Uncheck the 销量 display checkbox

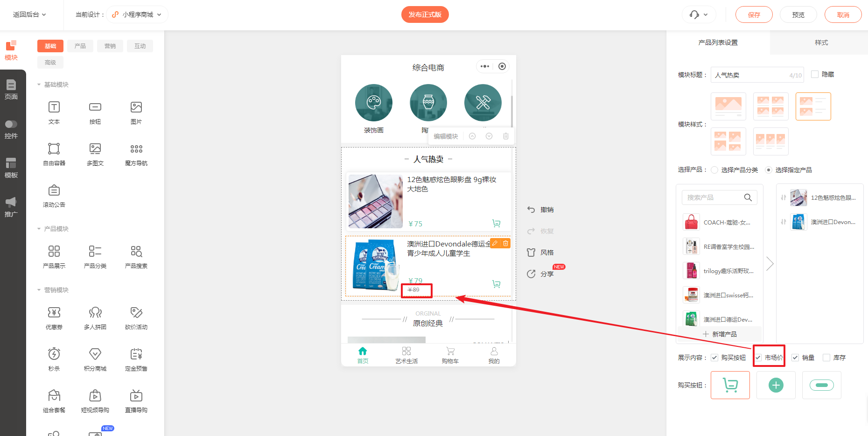click(795, 358)
